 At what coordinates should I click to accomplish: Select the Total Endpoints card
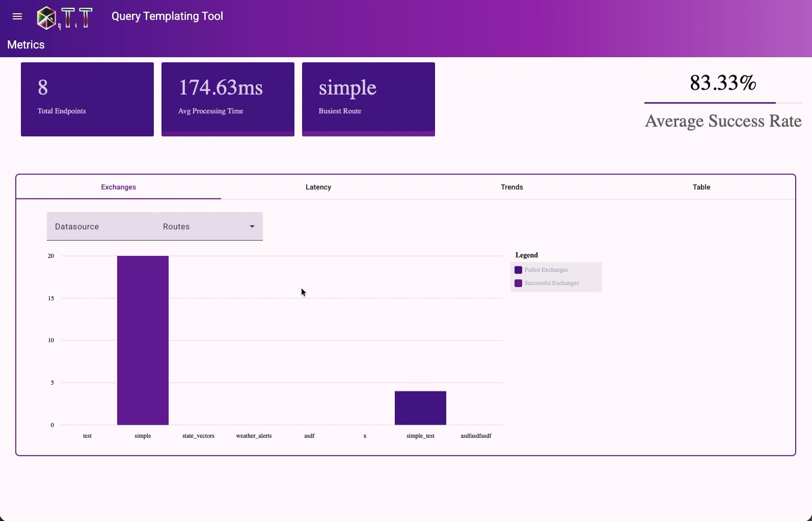coord(87,99)
